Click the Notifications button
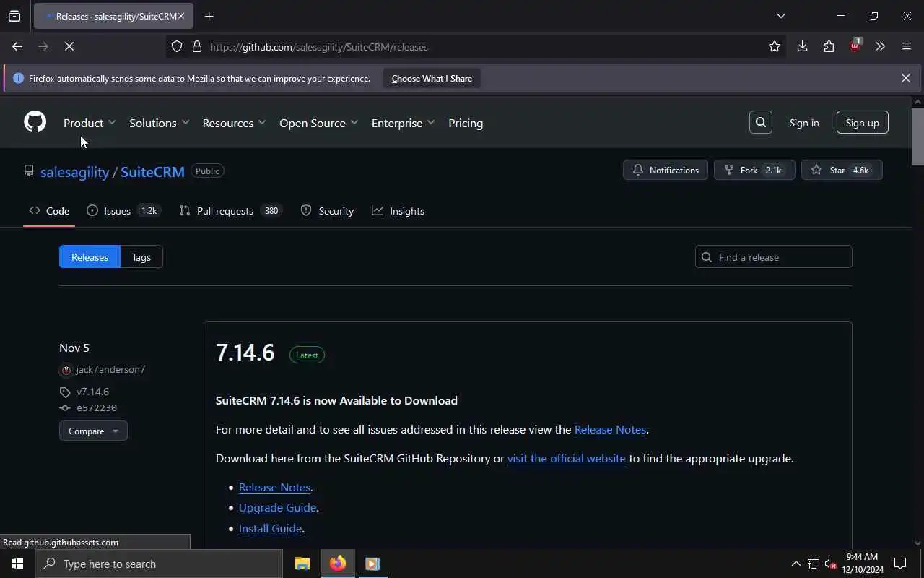The height and width of the screenshot is (578, 924). 666,171
